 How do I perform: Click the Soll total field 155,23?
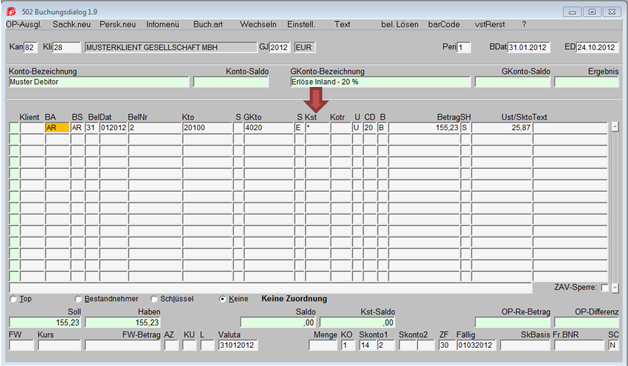(x=45, y=322)
